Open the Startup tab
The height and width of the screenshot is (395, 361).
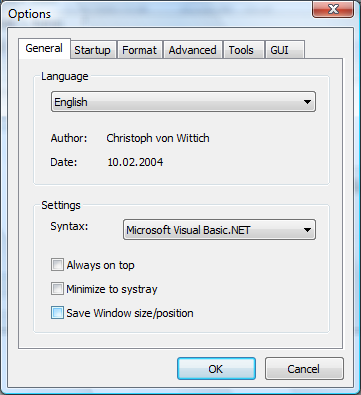tap(93, 50)
